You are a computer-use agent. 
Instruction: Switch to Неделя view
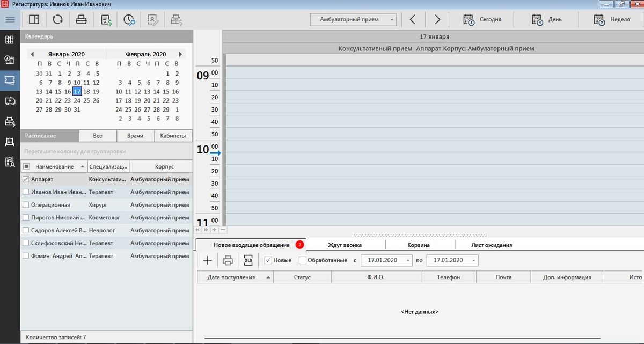point(611,19)
